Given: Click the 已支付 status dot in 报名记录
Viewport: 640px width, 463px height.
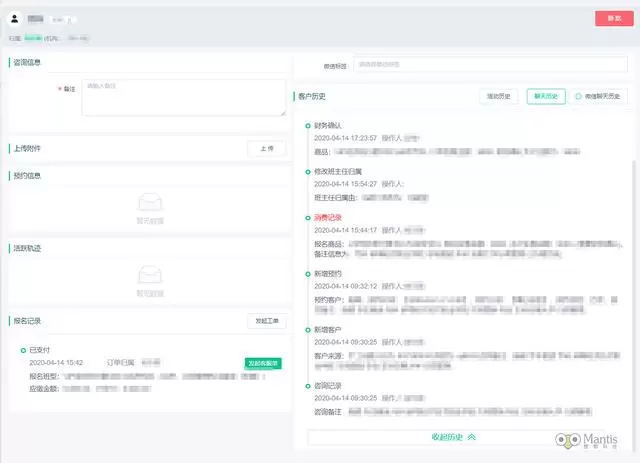Looking at the screenshot, I should (x=22, y=350).
